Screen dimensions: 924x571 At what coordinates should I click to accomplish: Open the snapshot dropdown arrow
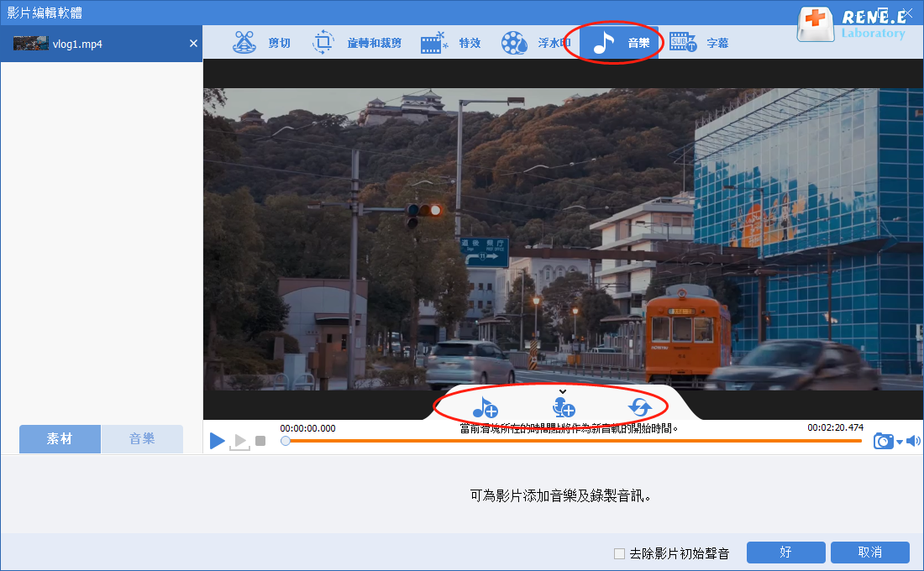(x=900, y=442)
